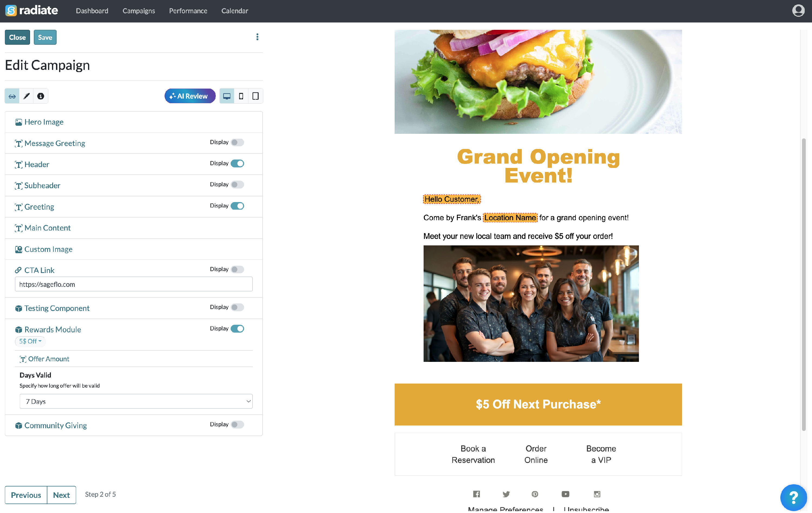Open the Campaigns menu item
This screenshot has width=812, height=513.
[139, 11]
